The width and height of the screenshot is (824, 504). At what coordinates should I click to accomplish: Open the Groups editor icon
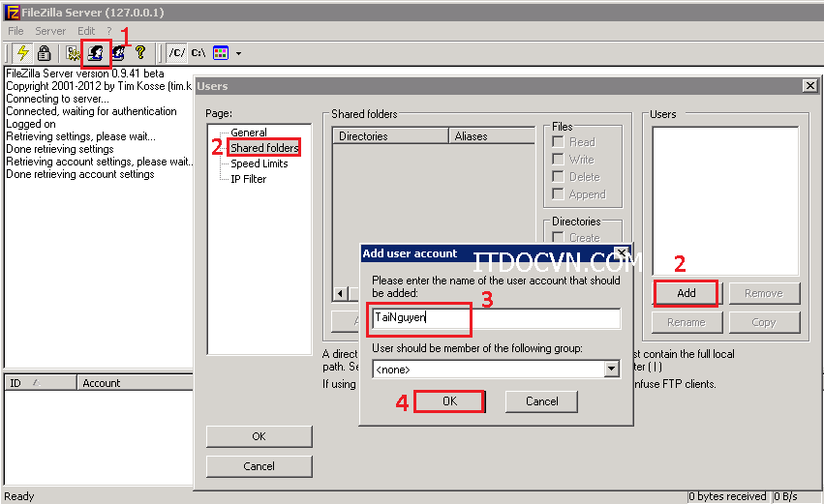point(118,52)
